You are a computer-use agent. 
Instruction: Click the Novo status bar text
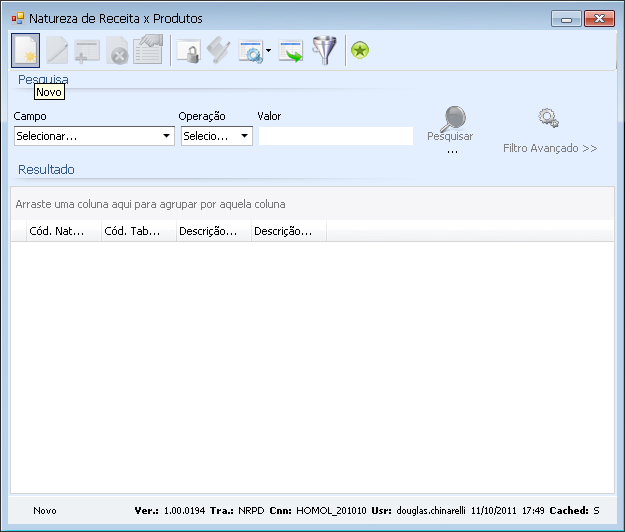pos(45,510)
